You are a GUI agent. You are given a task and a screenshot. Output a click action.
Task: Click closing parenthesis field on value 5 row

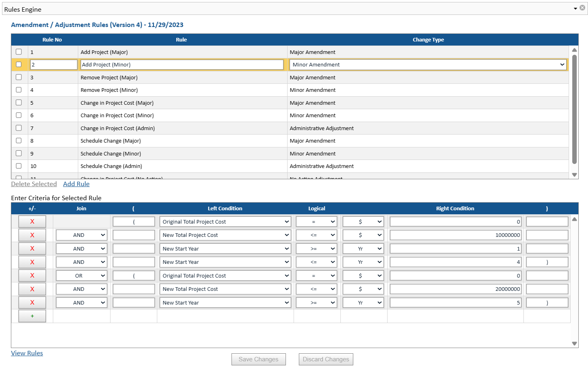click(547, 303)
